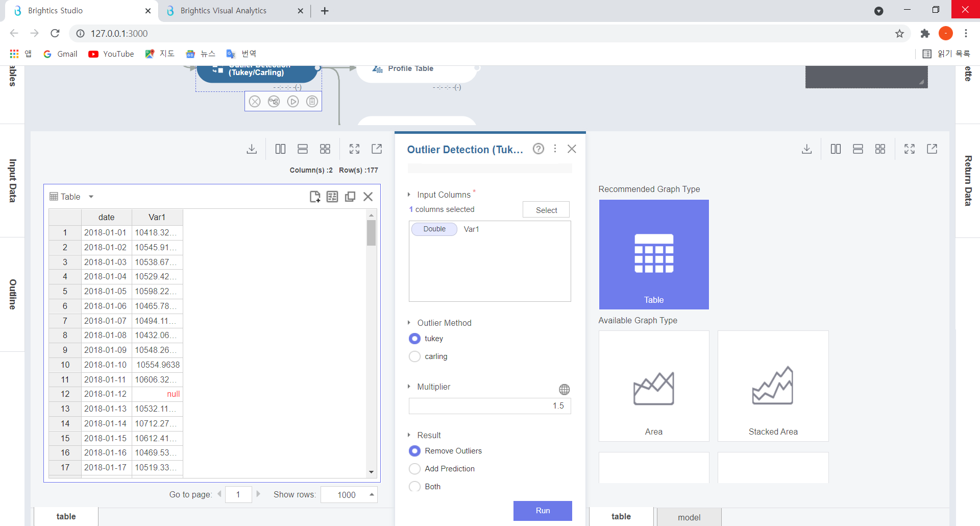Choose the Area graph type thumbnail

pos(654,386)
